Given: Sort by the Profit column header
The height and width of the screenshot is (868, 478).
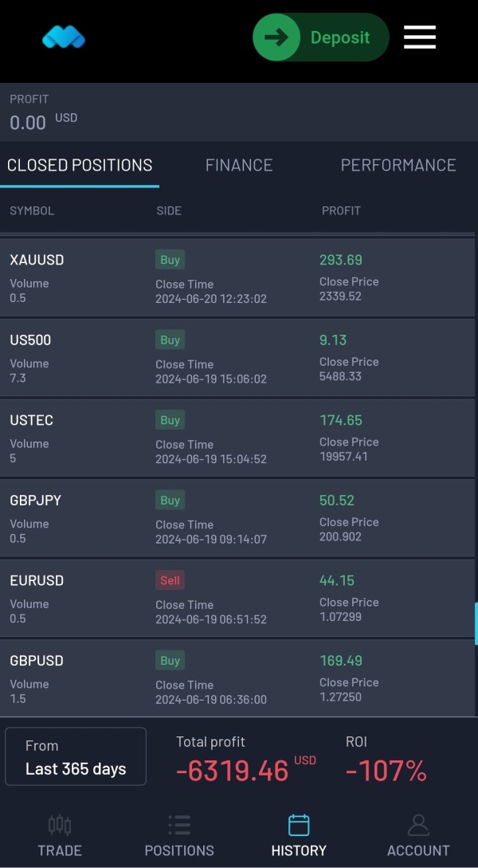Looking at the screenshot, I should point(341,210).
